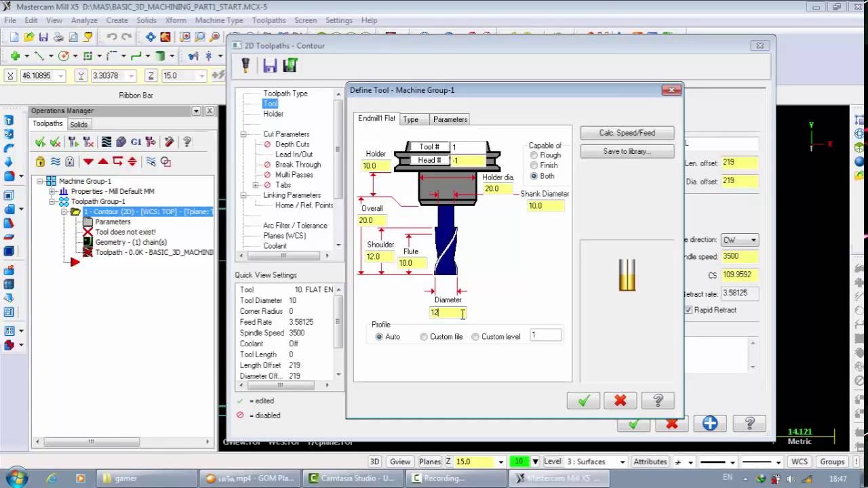Open the Windows Start button
Screen dimensions: 868x488
16,478
